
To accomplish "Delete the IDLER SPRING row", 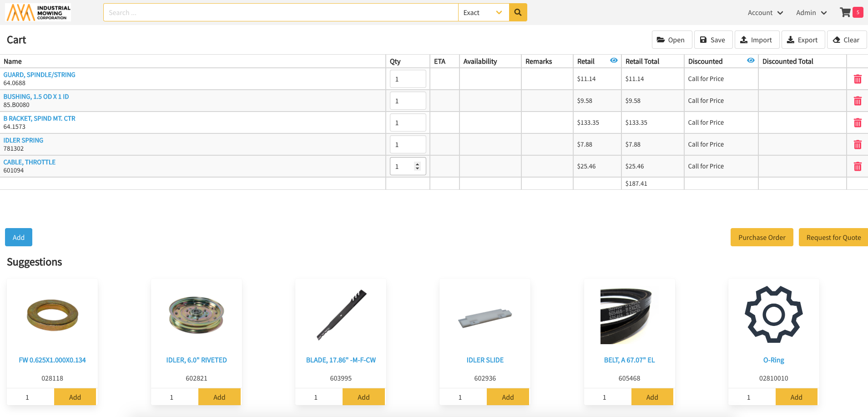I will (x=858, y=145).
